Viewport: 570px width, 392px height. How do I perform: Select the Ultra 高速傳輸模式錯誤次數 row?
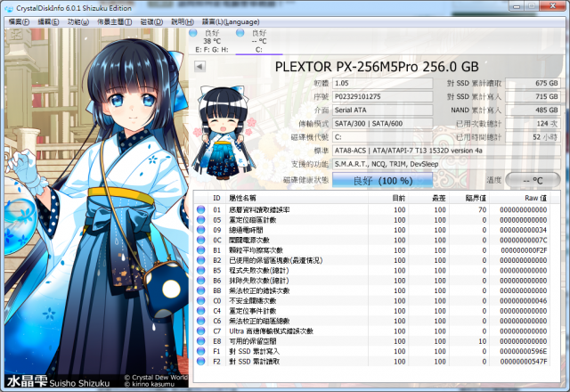371,331
